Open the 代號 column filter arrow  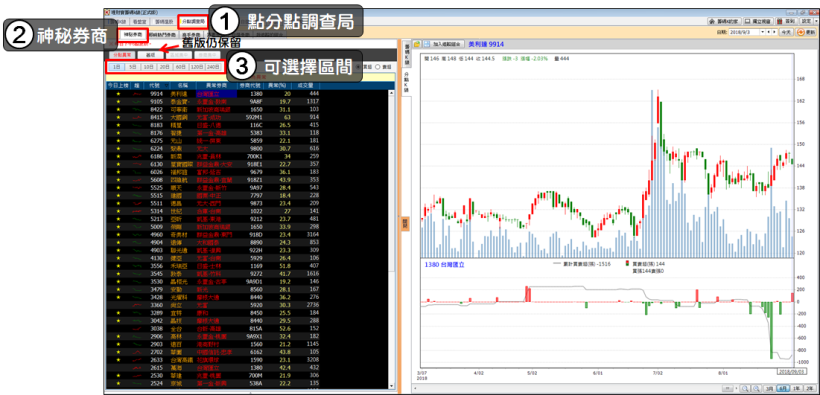coord(167,85)
